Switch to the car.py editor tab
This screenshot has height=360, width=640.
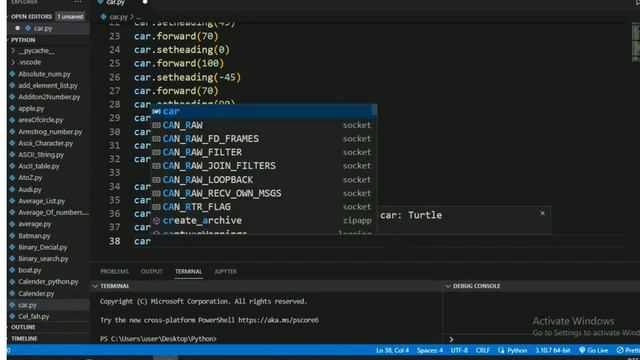[x=116, y=3]
